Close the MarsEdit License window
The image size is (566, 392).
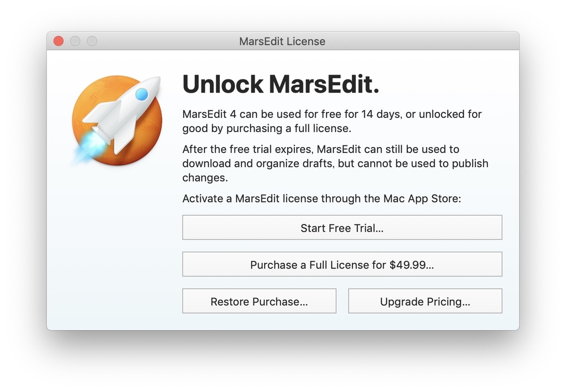tap(58, 41)
